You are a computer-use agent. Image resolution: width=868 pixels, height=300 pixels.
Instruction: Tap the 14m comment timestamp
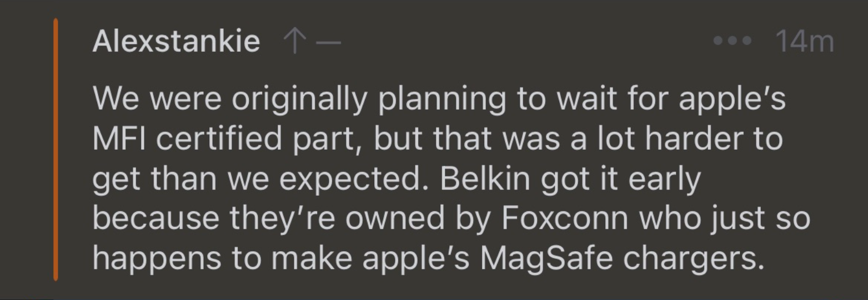[804, 41]
